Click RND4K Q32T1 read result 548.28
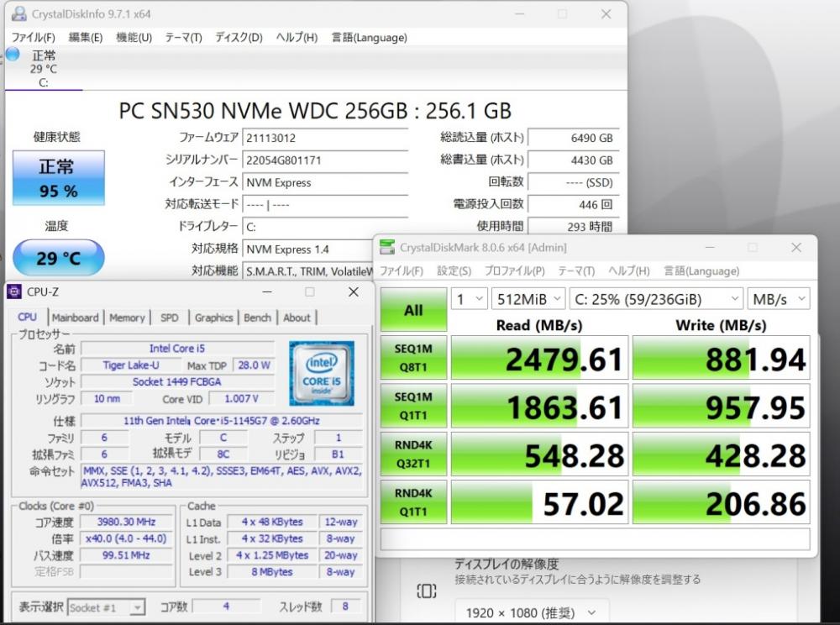This screenshot has width=840, height=625. 539,454
